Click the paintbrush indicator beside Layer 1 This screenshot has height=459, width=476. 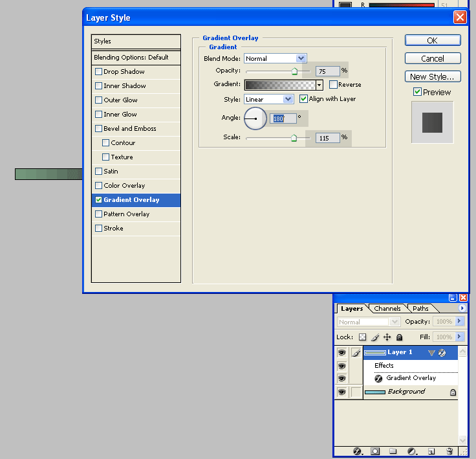[x=356, y=353]
